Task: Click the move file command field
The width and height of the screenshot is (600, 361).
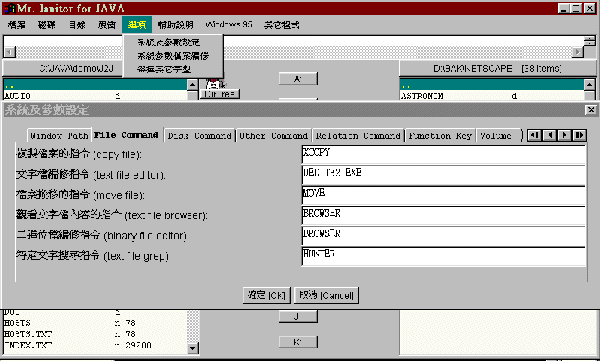Action: (x=443, y=195)
